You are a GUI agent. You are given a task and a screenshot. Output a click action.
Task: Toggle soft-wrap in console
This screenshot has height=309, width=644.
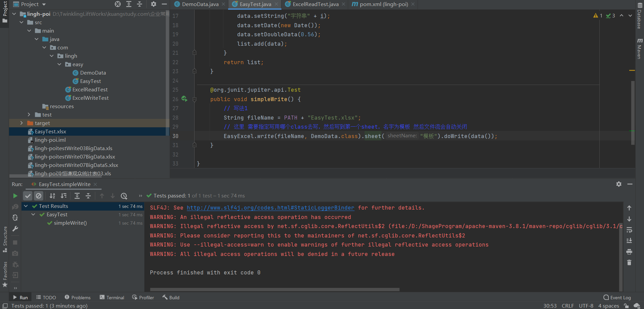[629, 230]
